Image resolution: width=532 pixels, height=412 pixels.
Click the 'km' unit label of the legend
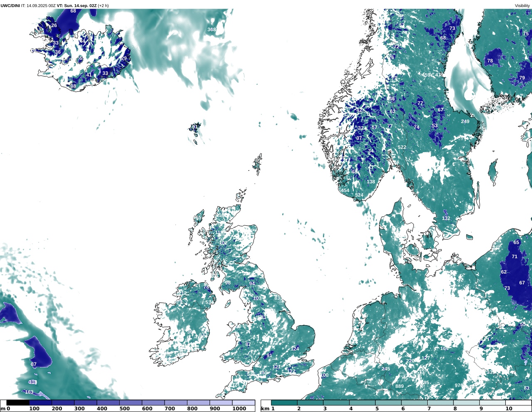(264, 409)
